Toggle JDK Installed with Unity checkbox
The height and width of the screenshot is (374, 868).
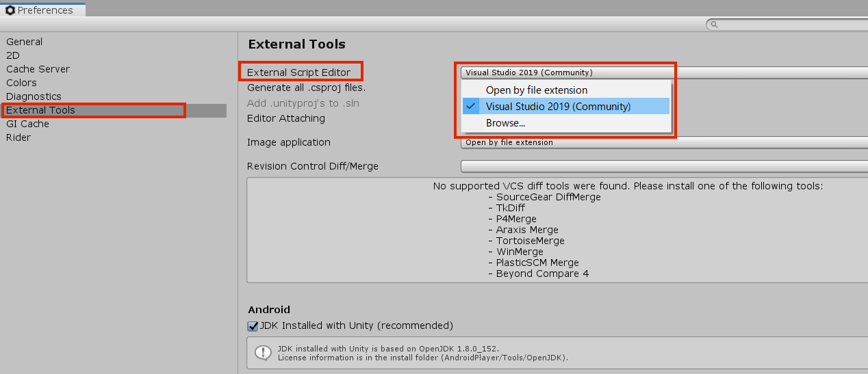pos(253,326)
